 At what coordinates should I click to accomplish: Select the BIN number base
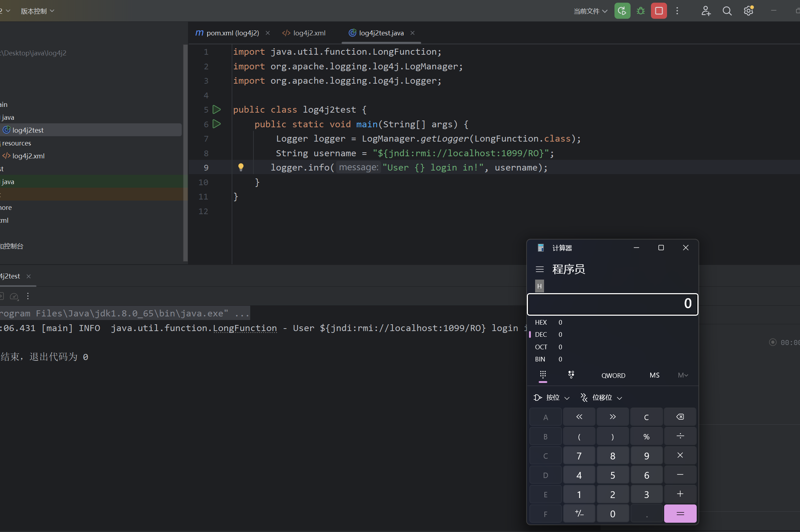point(540,359)
